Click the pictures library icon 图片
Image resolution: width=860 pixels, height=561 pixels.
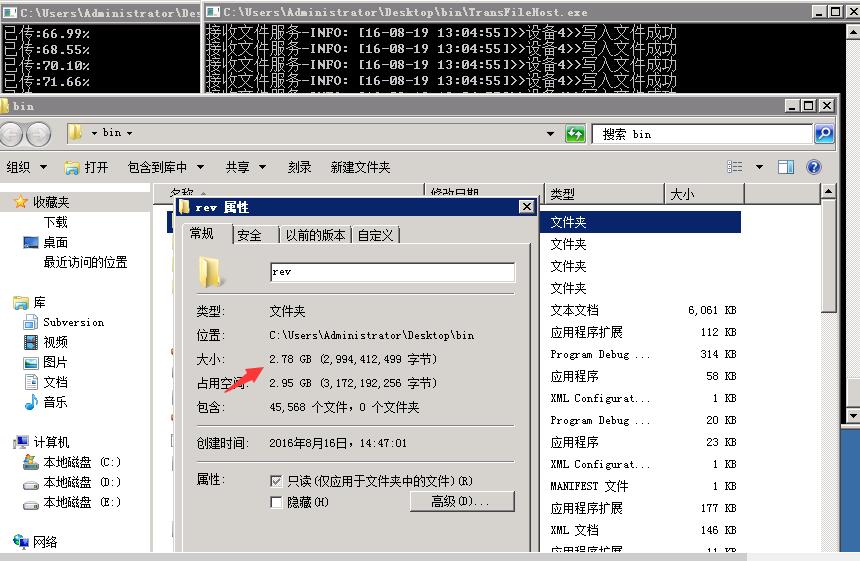pos(31,362)
